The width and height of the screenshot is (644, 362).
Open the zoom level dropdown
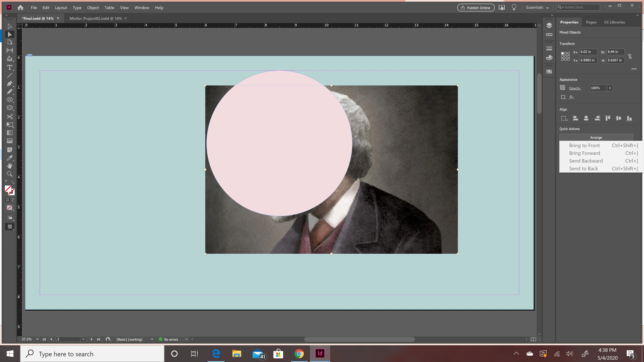pyautogui.click(x=37, y=339)
